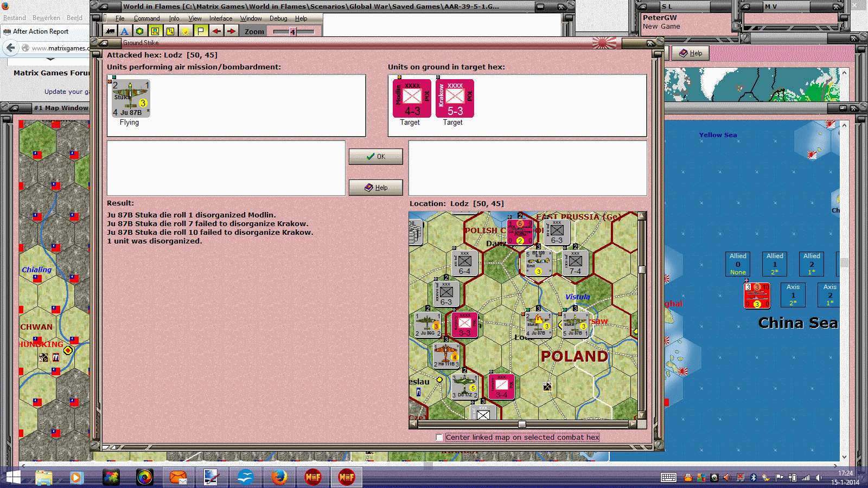The image size is (868, 488).
Task: Click the 7-4 infantry corps counter on map
Action: tap(575, 263)
